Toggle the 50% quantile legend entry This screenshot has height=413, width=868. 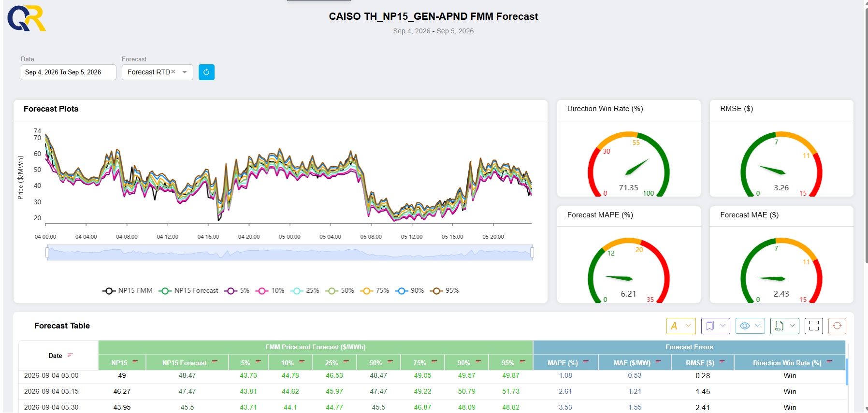point(340,291)
